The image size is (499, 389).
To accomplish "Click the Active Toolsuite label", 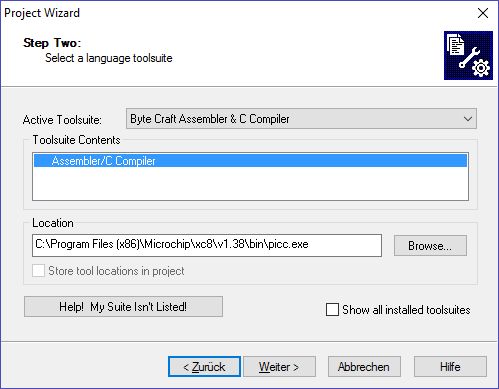I will point(62,120).
